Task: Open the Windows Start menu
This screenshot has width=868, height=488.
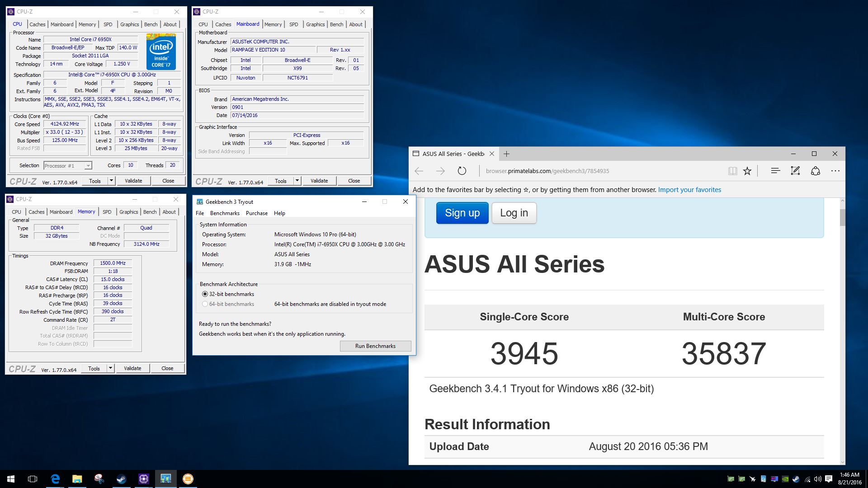Action: click(11, 479)
